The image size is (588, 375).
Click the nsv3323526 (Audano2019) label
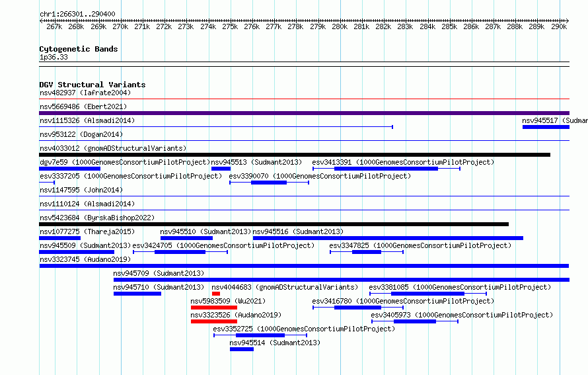pos(236,315)
